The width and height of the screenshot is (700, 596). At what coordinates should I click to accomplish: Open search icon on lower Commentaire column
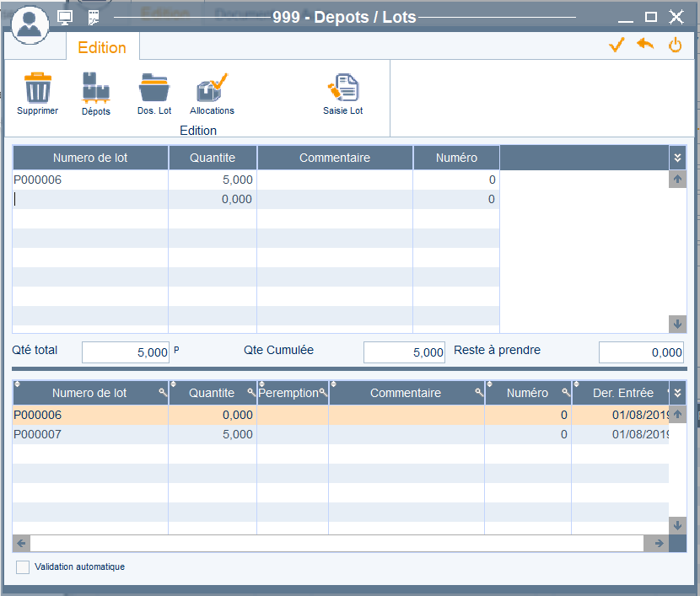tap(479, 393)
